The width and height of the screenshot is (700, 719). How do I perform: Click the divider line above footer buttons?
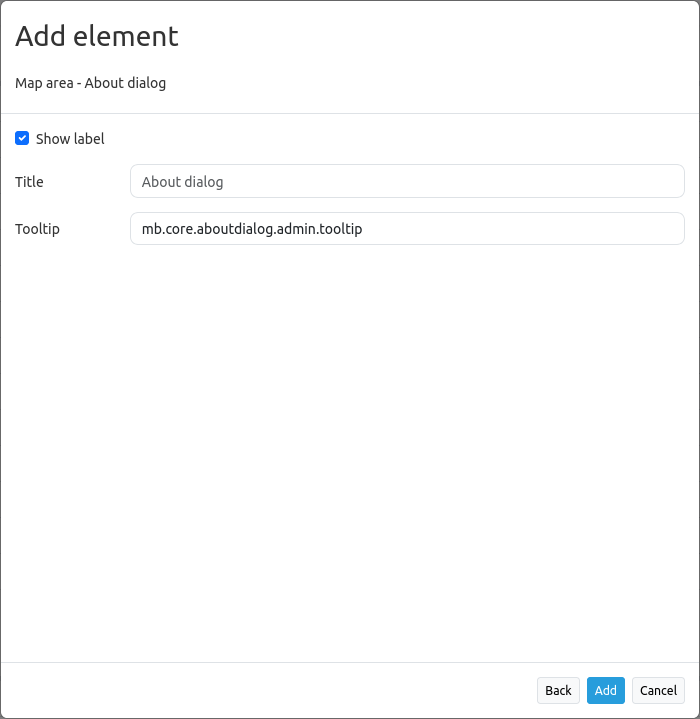coord(350,662)
